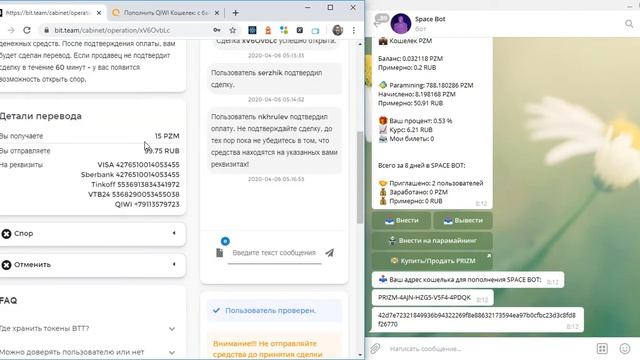
Task: Close the QIWI Кошелек browser tab
Action: click(217, 13)
